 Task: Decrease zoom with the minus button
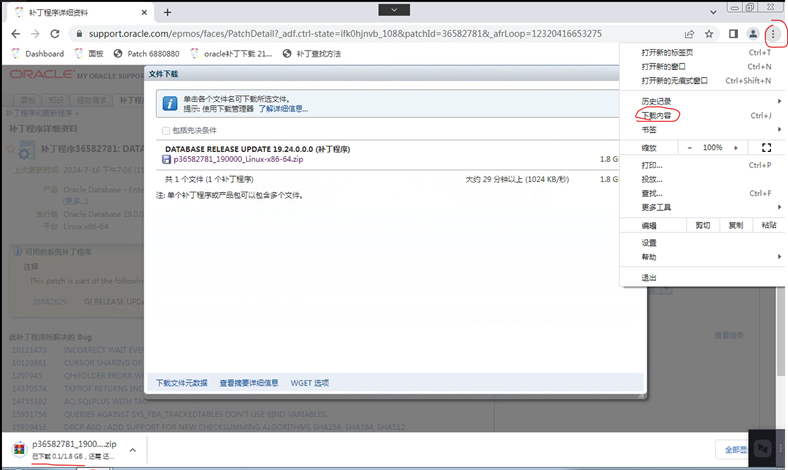point(690,148)
